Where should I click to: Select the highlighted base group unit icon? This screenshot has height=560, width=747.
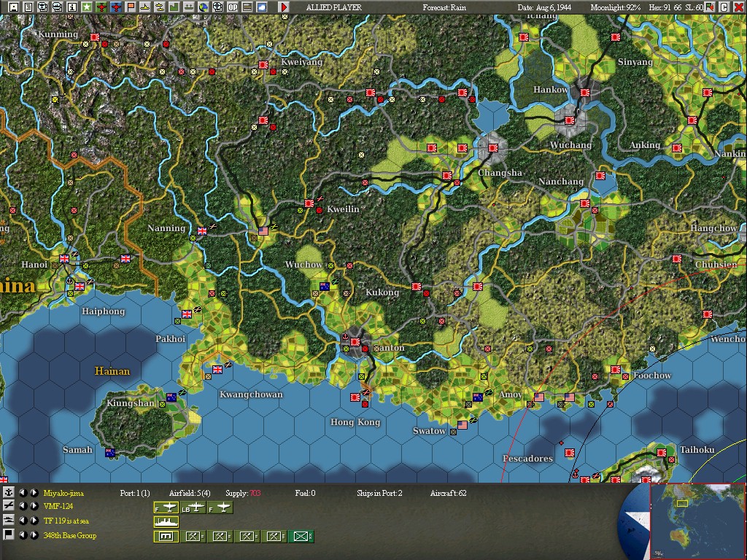166,537
